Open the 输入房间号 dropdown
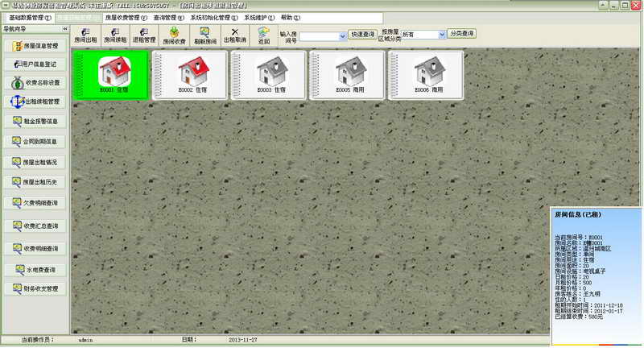The height and width of the screenshot is (348, 644). [343, 35]
